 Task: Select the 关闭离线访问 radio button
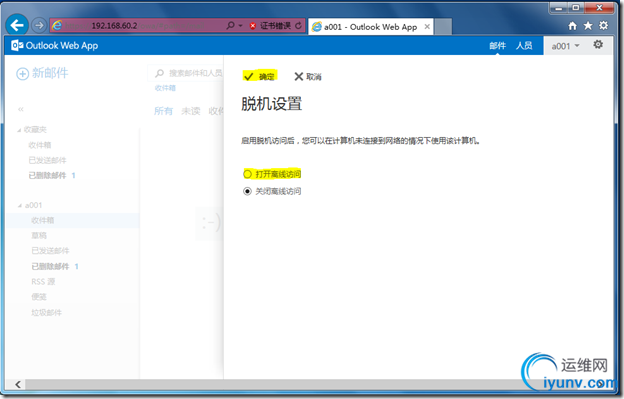[x=247, y=191]
